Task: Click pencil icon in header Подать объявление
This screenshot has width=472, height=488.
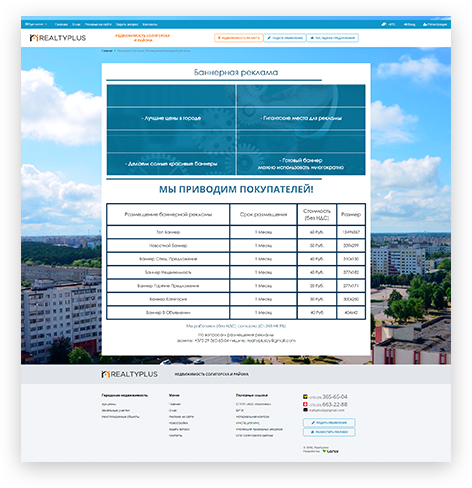Action: [x=269, y=38]
